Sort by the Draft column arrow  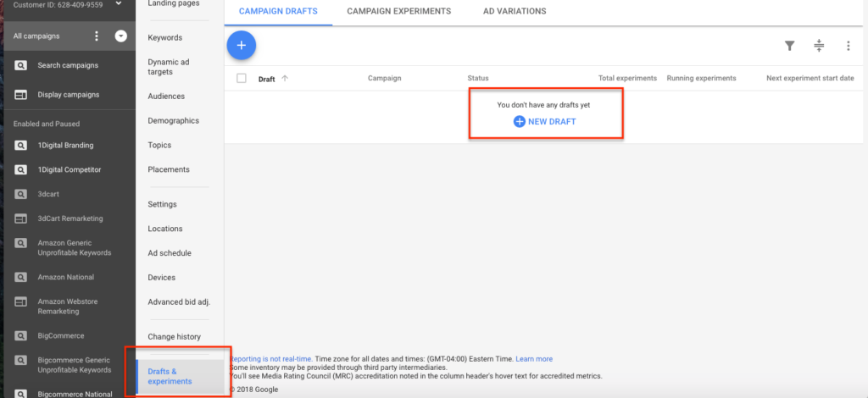(285, 79)
